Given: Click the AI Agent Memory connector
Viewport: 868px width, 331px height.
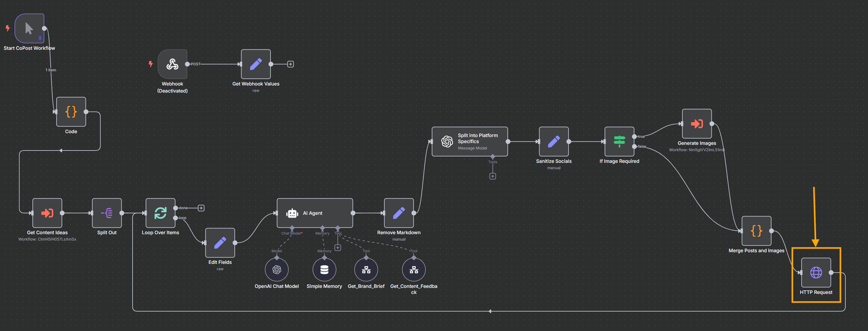Looking at the screenshot, I should (322, 228).
